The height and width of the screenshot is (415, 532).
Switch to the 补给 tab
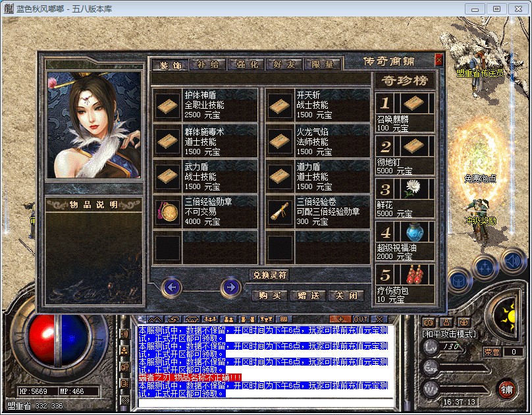click(x=207, y=65)
